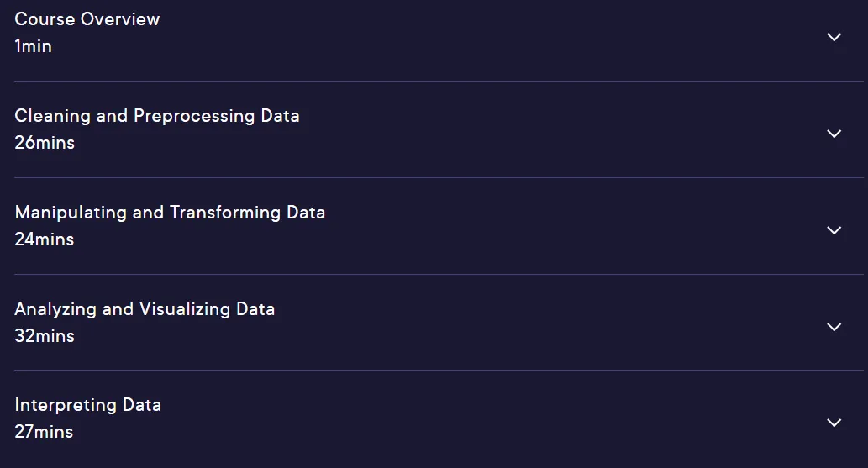Click divider line below Course Overview section
Screen dimensions: 868x468
pos(439,81)
